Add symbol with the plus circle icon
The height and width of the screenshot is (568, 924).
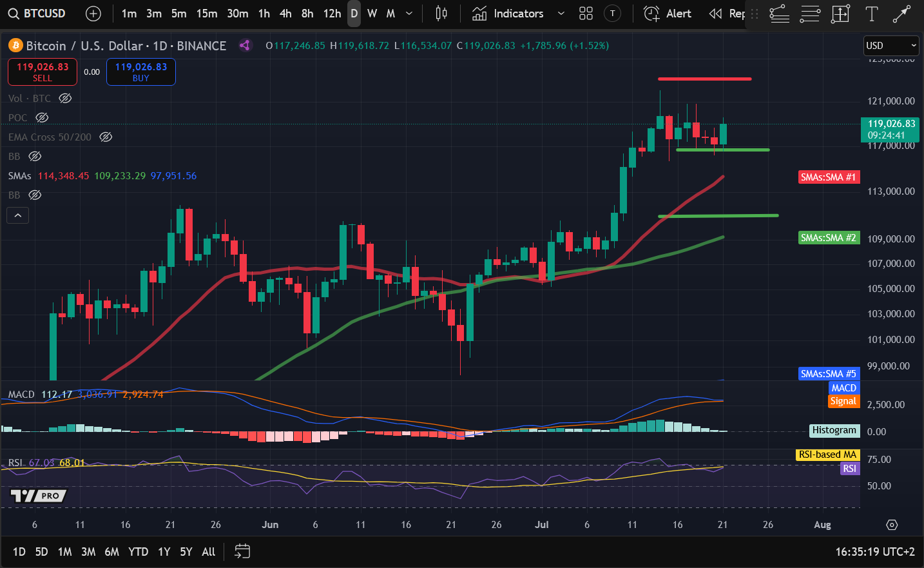[93, 14]
